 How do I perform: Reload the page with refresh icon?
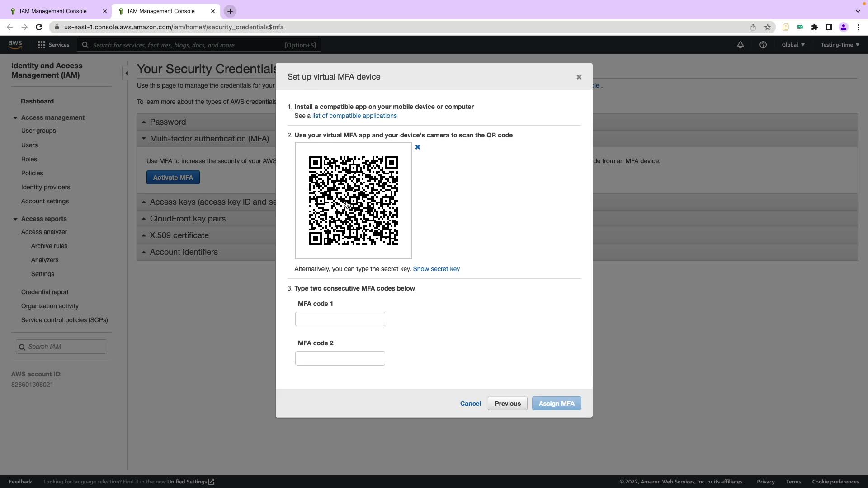(39, 27)
